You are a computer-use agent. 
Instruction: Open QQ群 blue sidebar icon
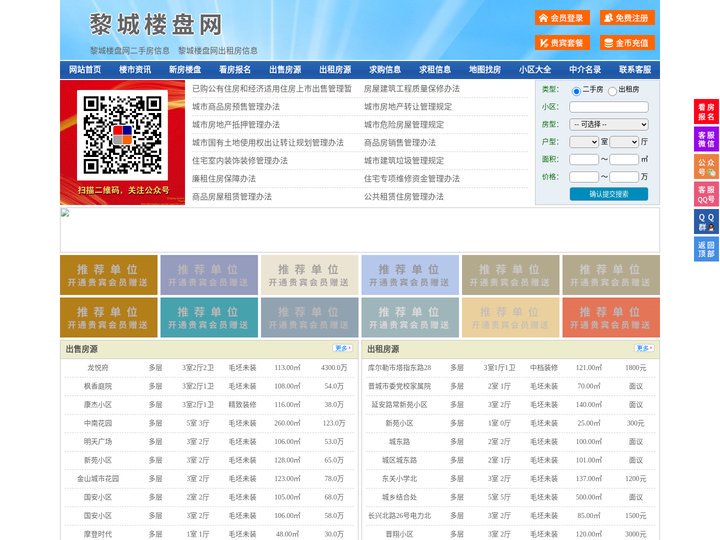(x=706, y=222)
